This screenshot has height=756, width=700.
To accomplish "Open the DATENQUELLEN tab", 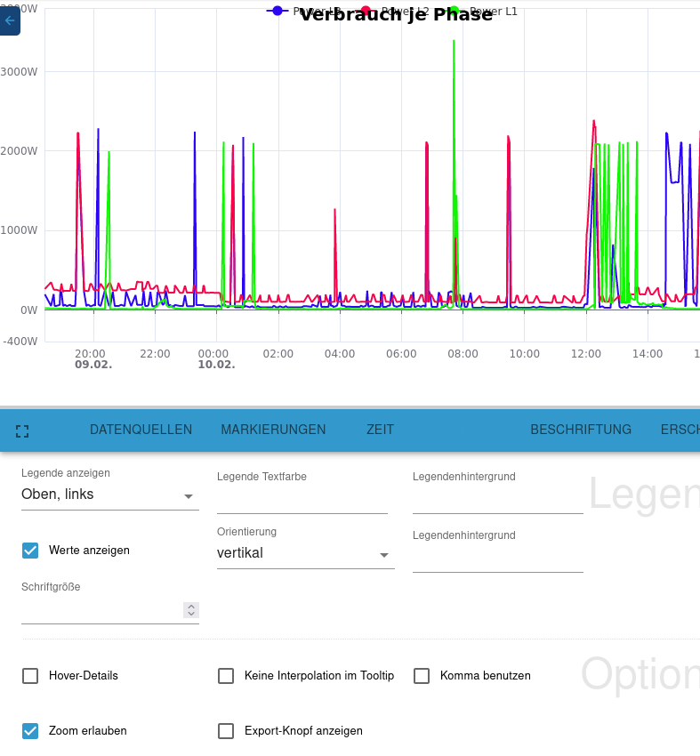I will (x=141, y=430).
